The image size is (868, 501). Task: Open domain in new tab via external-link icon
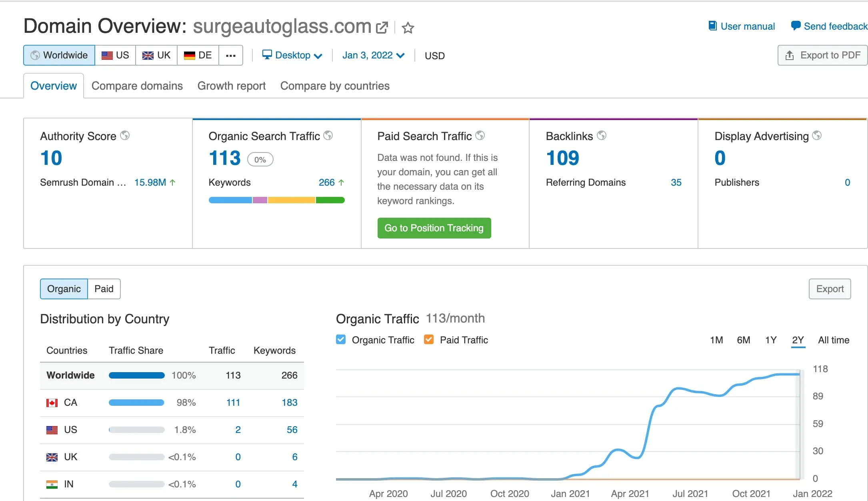click(382, 28)
